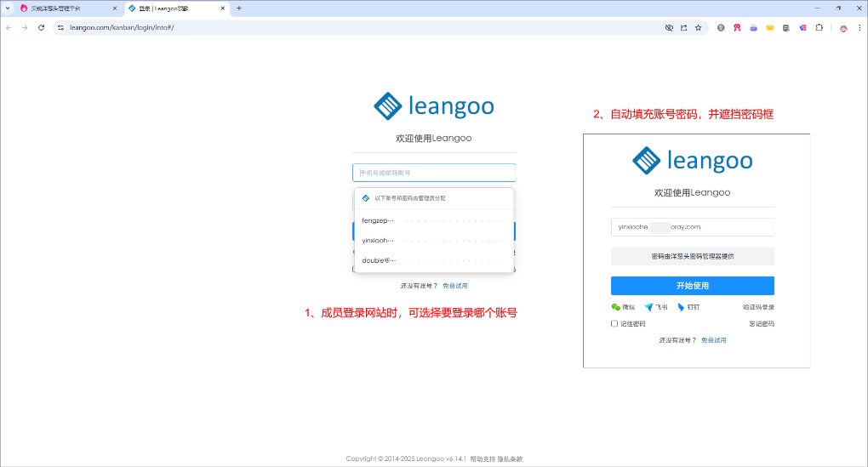Click the 免费试用 link under account dropdown

point(454,286)
